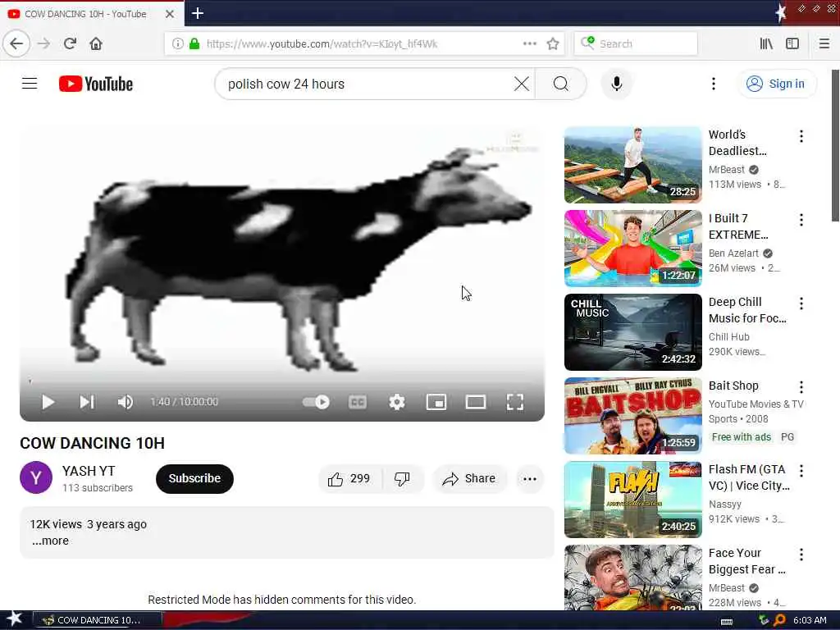Show sidebars with the sidebar icon
Image resolution: width=840 pixels, height=630 pixels.
[x=792, y=43]
